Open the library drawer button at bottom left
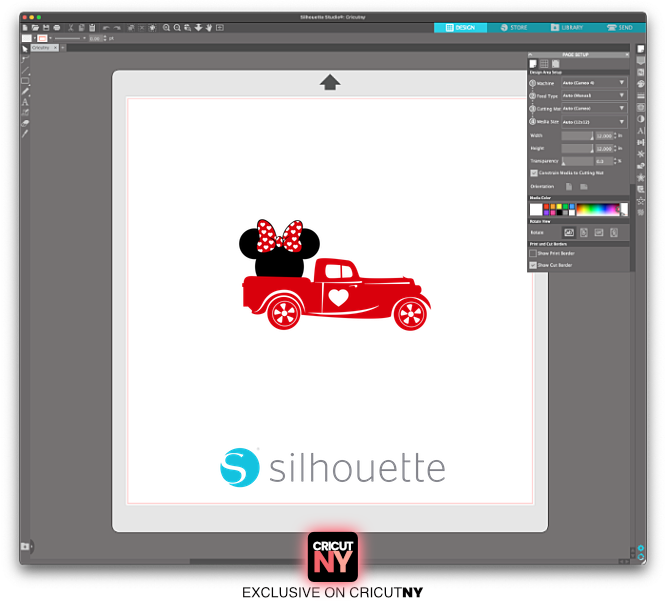Screen dimensions: 665x604 point(25,547)
